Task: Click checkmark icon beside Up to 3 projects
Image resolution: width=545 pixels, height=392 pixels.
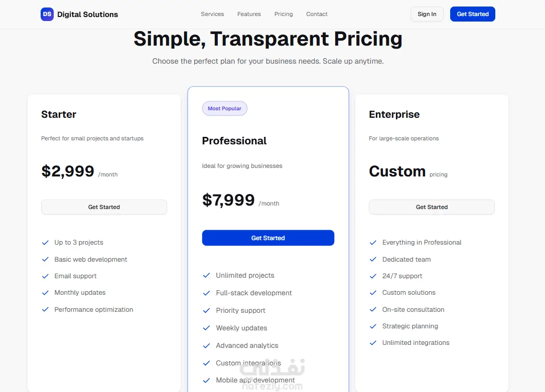Action: (45, 243)
